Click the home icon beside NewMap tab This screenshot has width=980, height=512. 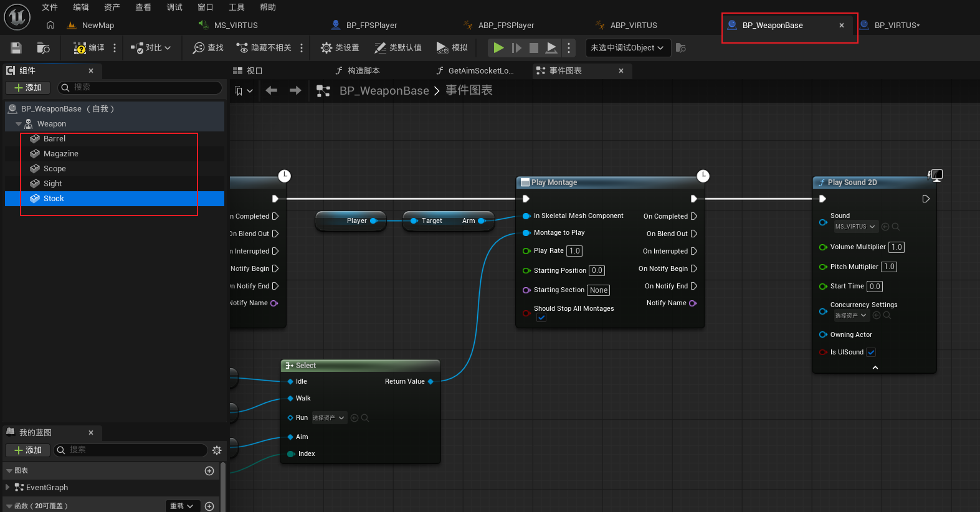coord(50,25)
